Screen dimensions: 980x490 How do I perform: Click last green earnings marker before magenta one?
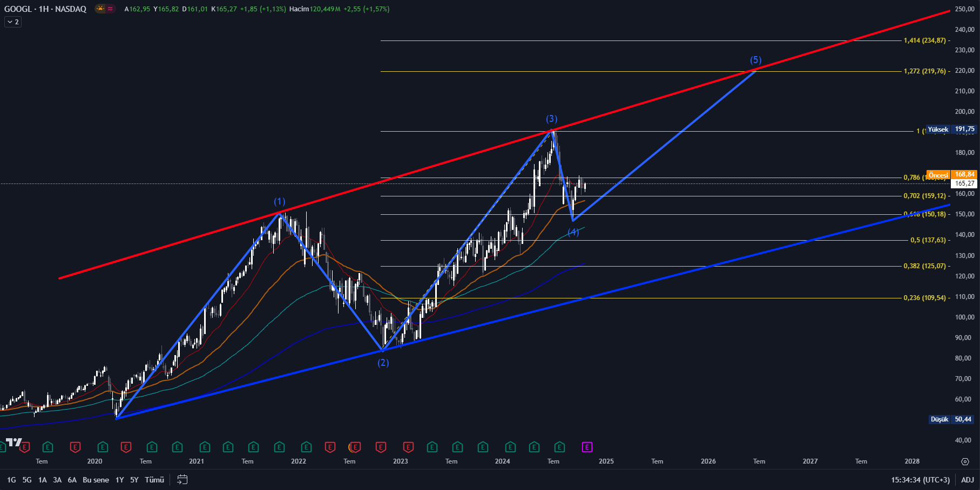559,447
